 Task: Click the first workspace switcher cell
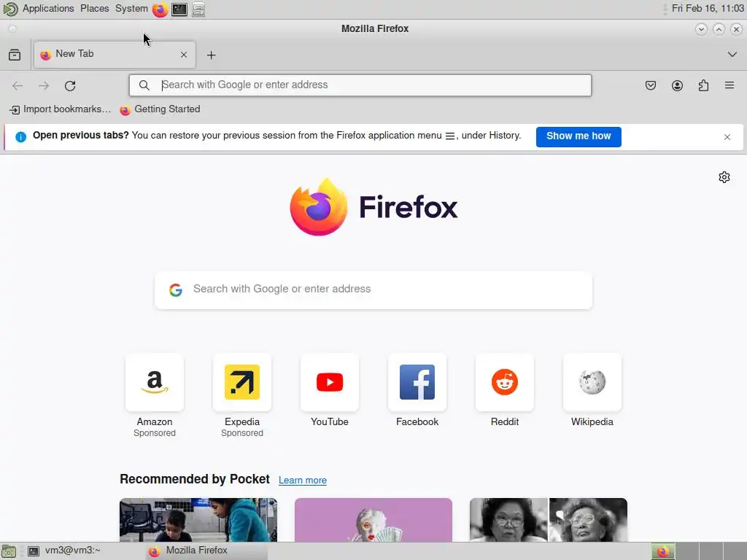click(663, 551)
